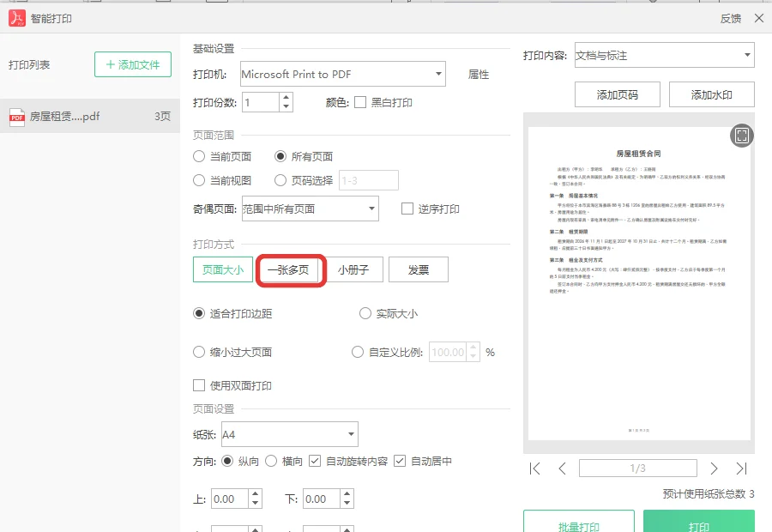This screenshot has height=532, width=772.
Task: Decrease bottom margin value
Action: (347, 504)
